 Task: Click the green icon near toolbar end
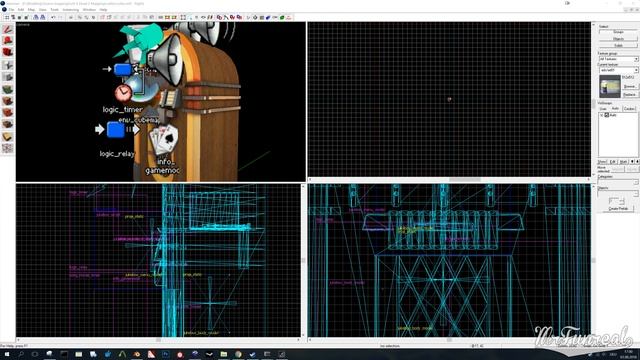pyautogui.click(x=282, y=17)
